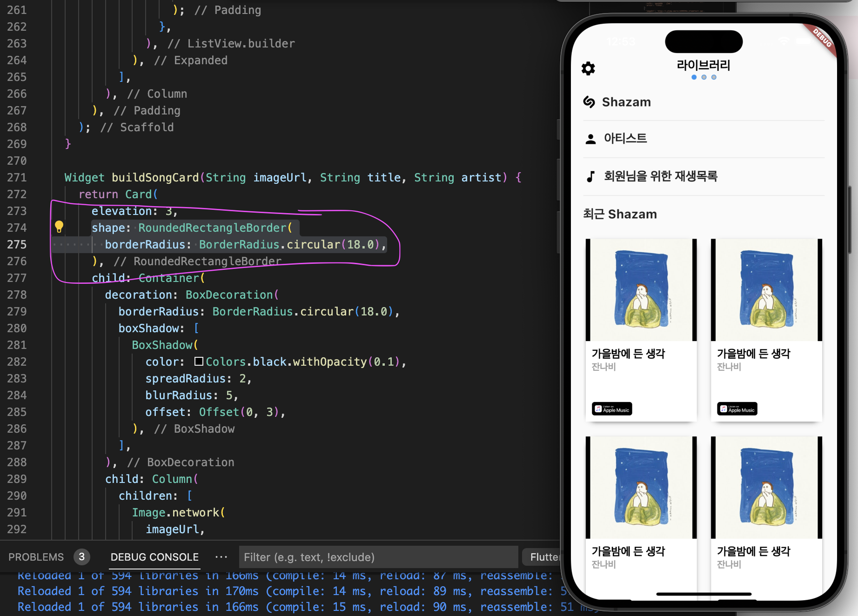Click 가을밤에 든 생각 title on the top-right card
This screenshot has width=858, height=616.
pos(753,354)
